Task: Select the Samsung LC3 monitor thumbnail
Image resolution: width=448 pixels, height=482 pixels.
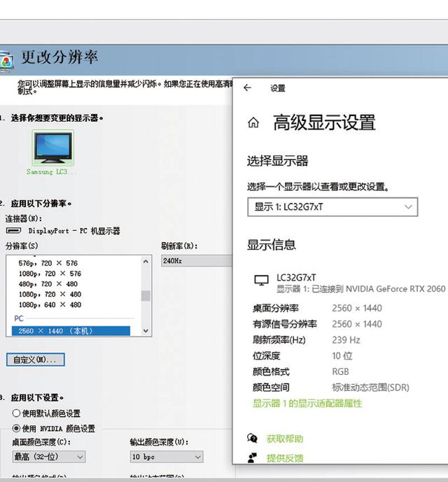Action: click(x=53, y=148)
